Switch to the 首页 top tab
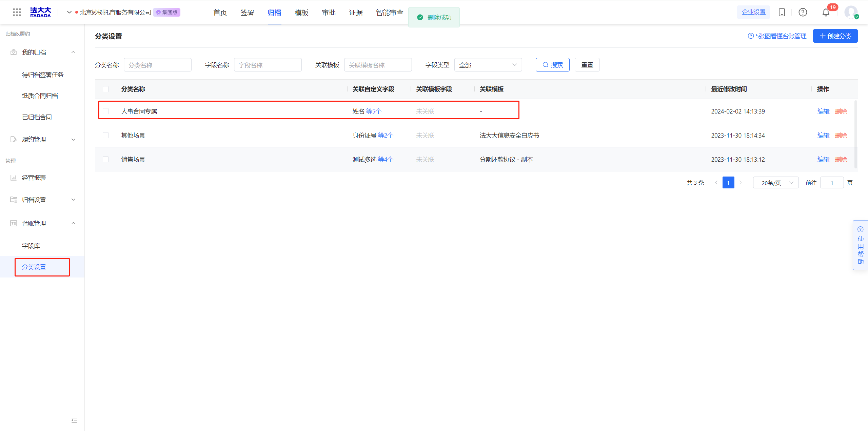The image size is (868, 431). click(220, 13)
